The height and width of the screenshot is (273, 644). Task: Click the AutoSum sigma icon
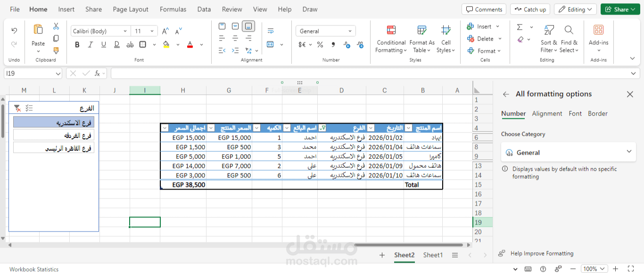coord(520,27)
